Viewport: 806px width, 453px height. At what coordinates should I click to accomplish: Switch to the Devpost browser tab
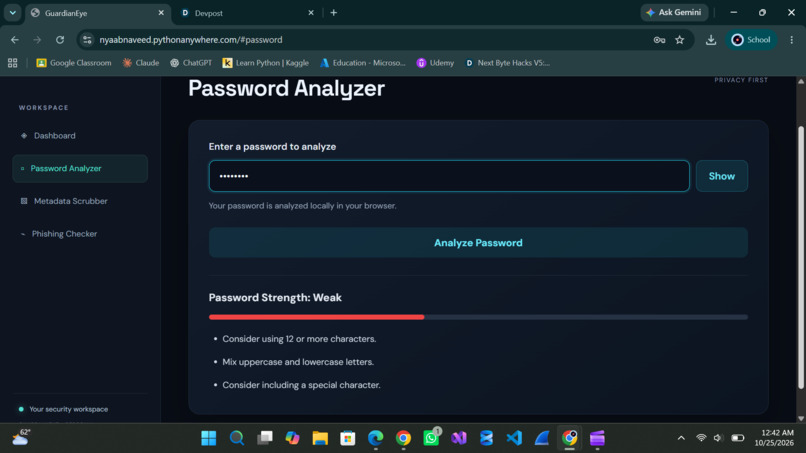coord(242,13)
